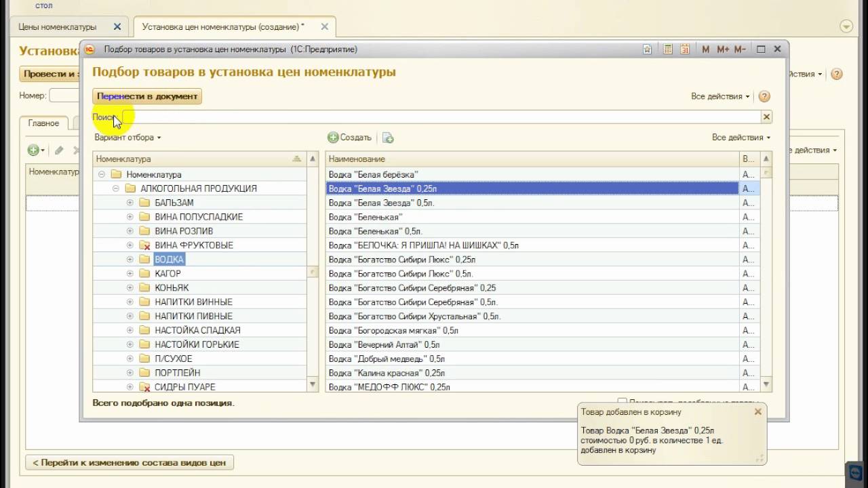Close the 'Цены номенклатуры' tab
The image size is (868, 488).
pos(117,27)
